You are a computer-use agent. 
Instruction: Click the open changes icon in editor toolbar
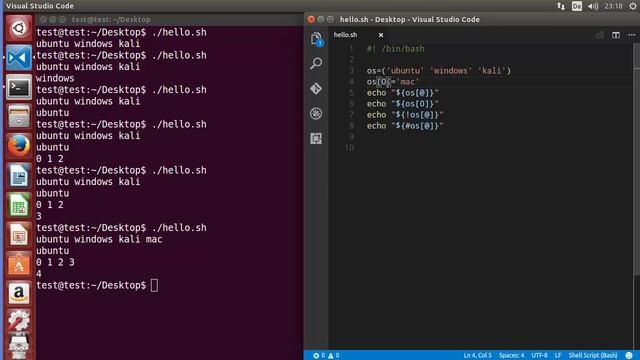pos(600,35)
